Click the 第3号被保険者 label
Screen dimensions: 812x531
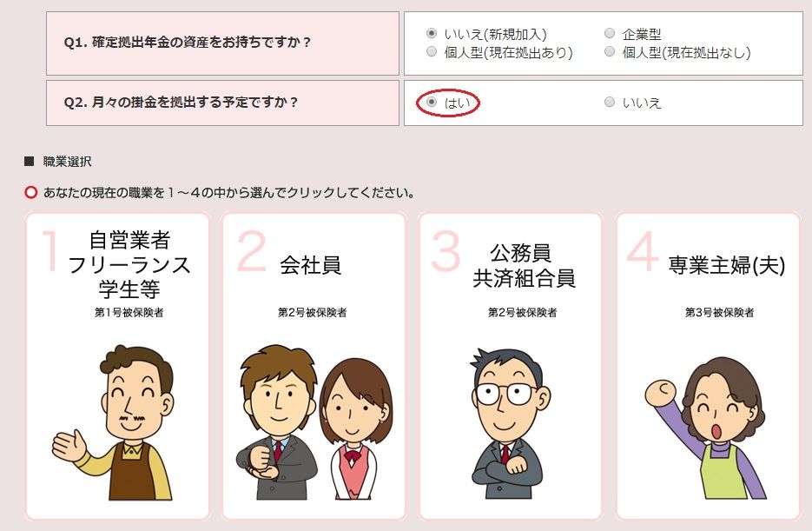pos(720,312)
